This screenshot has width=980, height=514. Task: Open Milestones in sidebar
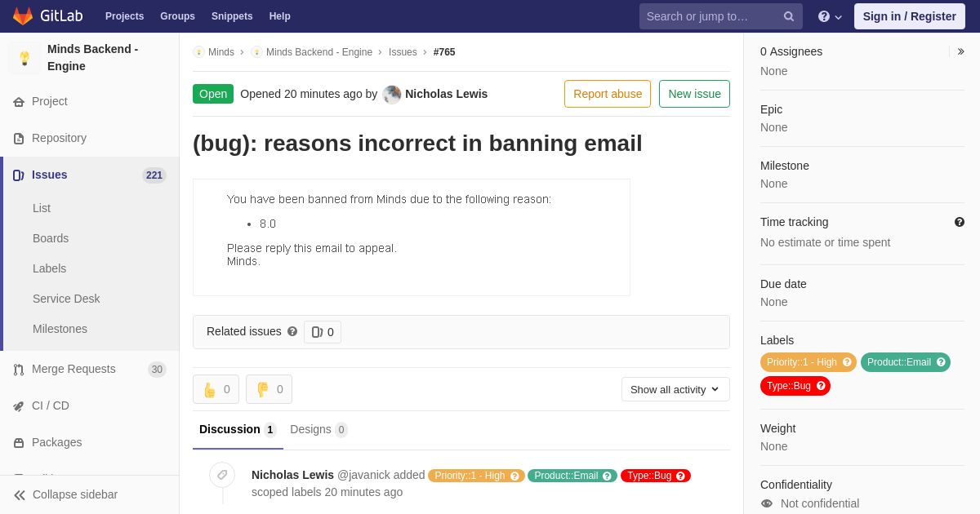click(x=60, y=329)
